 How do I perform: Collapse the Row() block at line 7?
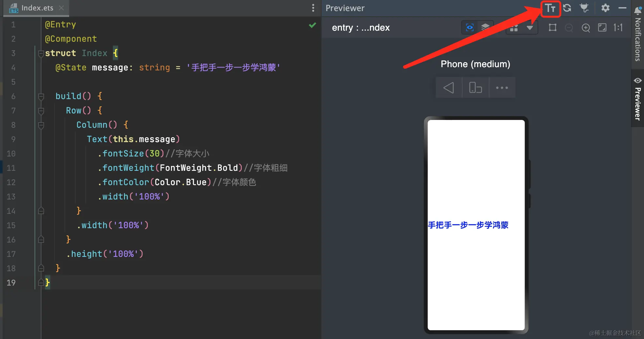pyautogui.click(x=41, y=111)
